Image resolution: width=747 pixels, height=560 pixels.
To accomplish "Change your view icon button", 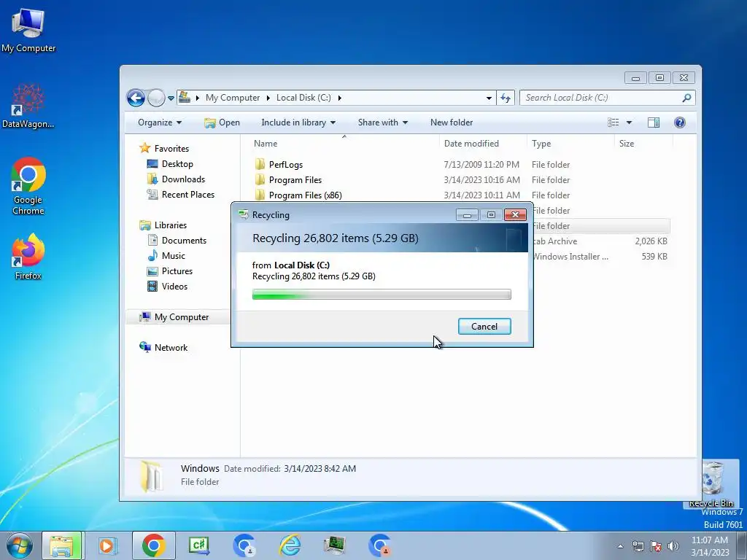I will coord(613,122).
